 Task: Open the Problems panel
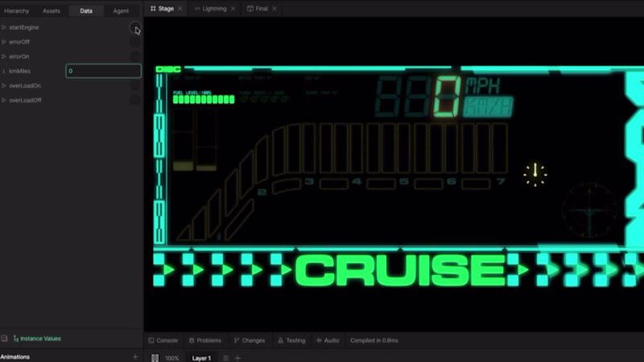tap(205, 340)
